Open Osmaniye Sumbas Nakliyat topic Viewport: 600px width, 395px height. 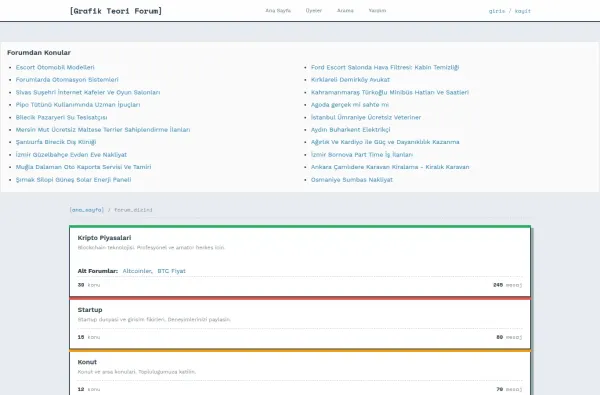(352, 180)
